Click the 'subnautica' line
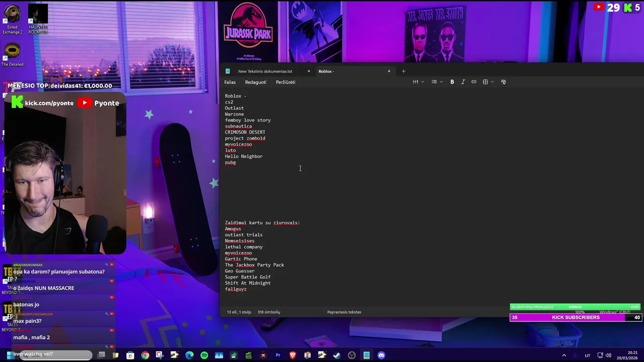Screen dimensions: 644x362 click(238, 126)
